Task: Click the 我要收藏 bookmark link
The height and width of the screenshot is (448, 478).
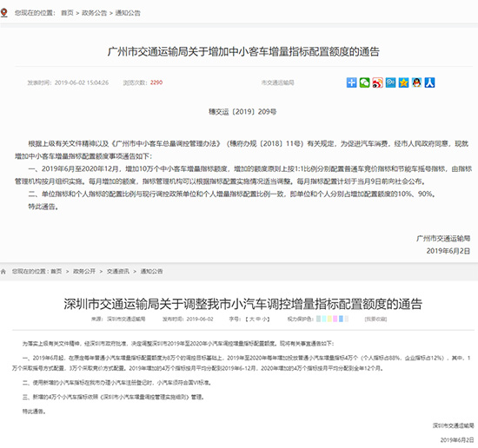Action: 375,319
